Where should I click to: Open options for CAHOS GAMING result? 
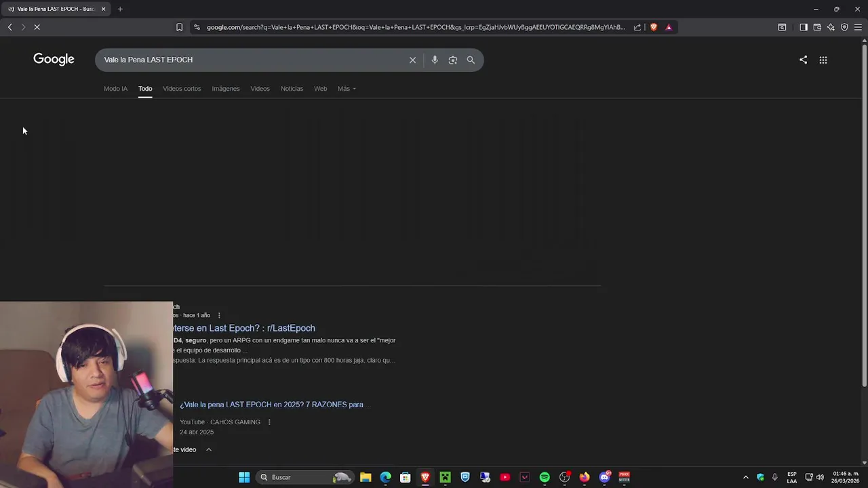pos(269,422)
